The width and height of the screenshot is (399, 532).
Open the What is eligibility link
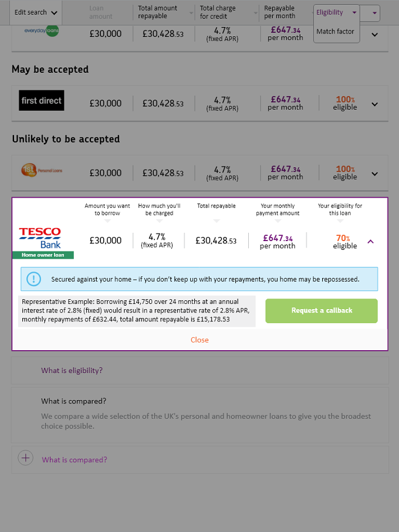(72, 371)
